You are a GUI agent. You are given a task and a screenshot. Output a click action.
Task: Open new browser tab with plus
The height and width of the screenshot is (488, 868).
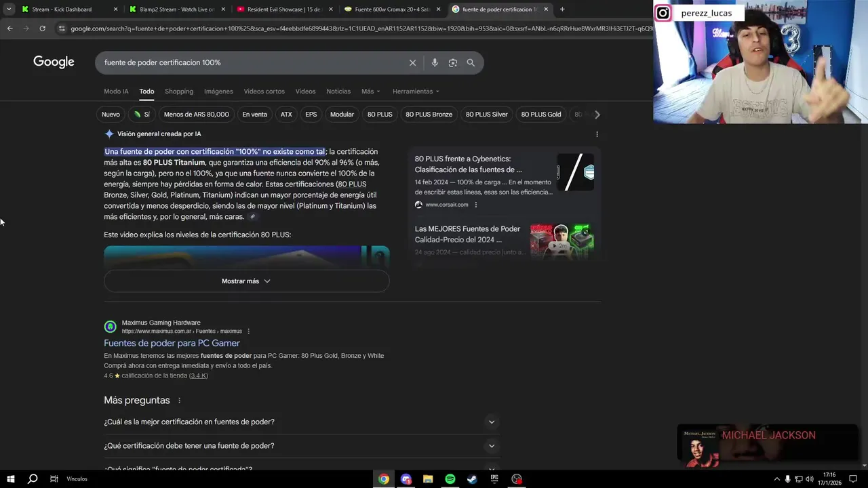[x=562, y=9]
